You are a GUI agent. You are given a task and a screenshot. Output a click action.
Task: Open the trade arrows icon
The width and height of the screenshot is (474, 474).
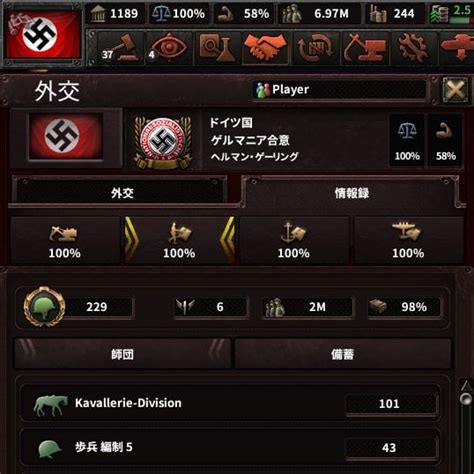[x=315, y=48]
